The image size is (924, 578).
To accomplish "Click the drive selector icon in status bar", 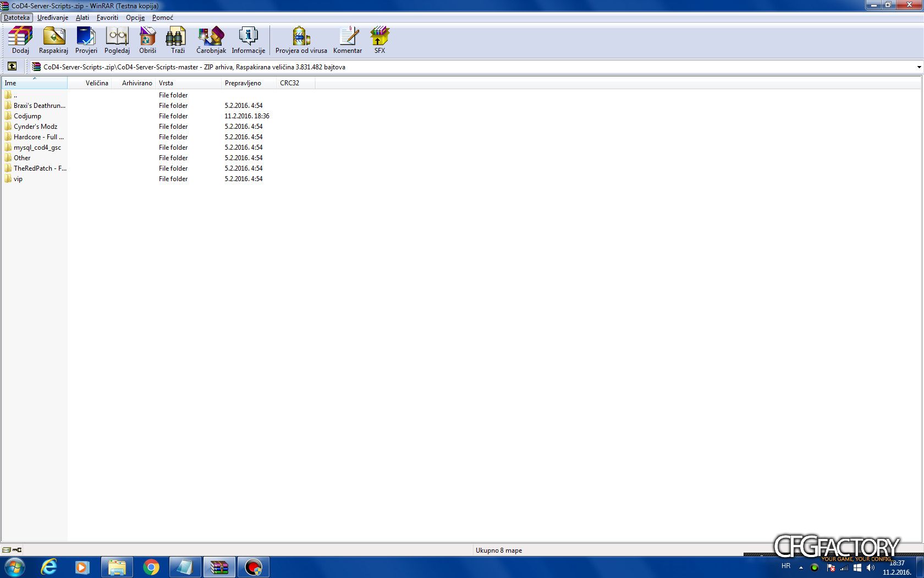I will click(x=6, y=550).
